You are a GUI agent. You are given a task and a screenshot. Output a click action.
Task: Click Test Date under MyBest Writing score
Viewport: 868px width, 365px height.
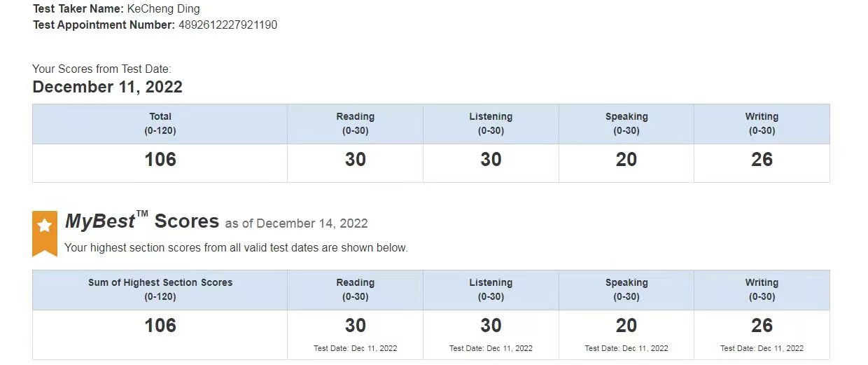point(762,348)
